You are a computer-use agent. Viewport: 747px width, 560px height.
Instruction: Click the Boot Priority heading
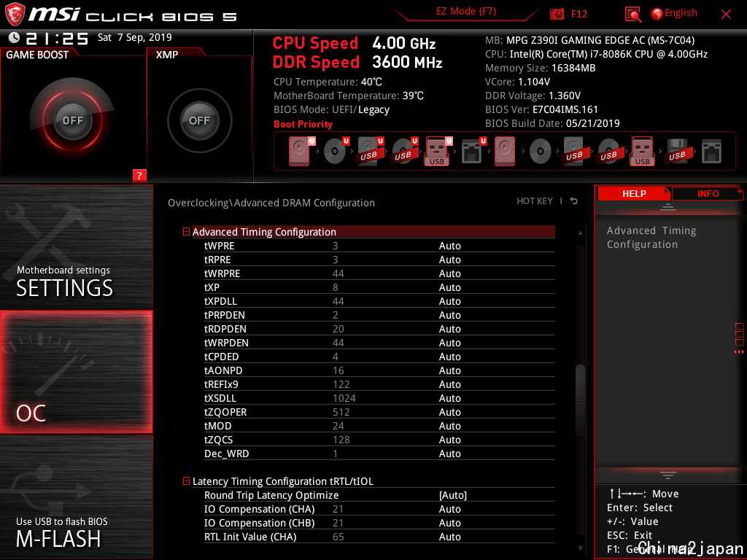pos(303,124)
